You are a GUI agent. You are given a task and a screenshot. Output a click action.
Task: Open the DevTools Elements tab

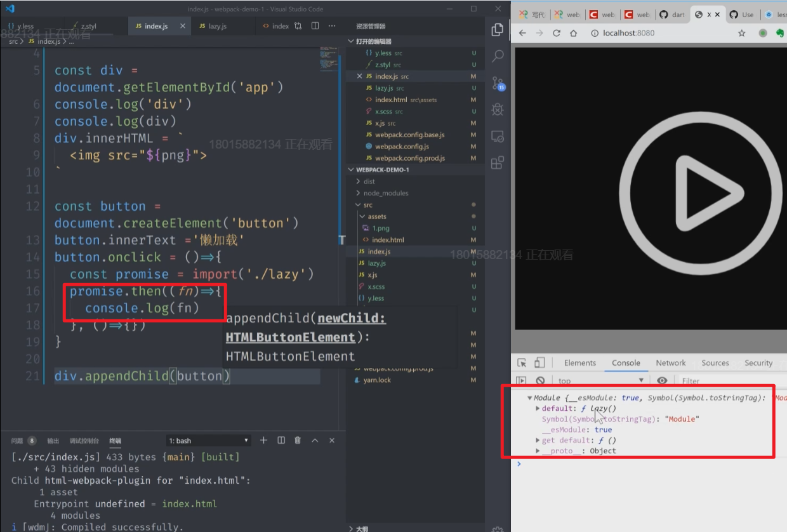[580, 363]
